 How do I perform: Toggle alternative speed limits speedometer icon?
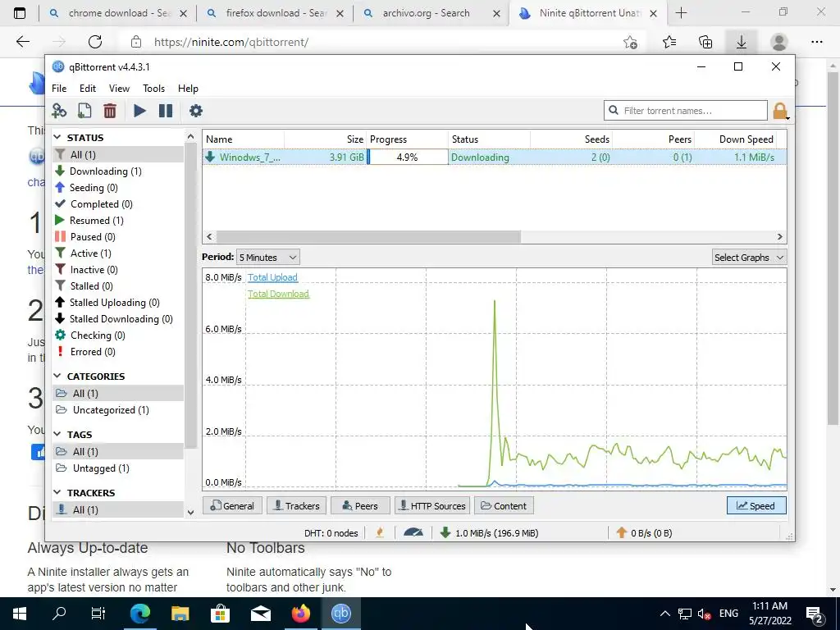point(413,532)
